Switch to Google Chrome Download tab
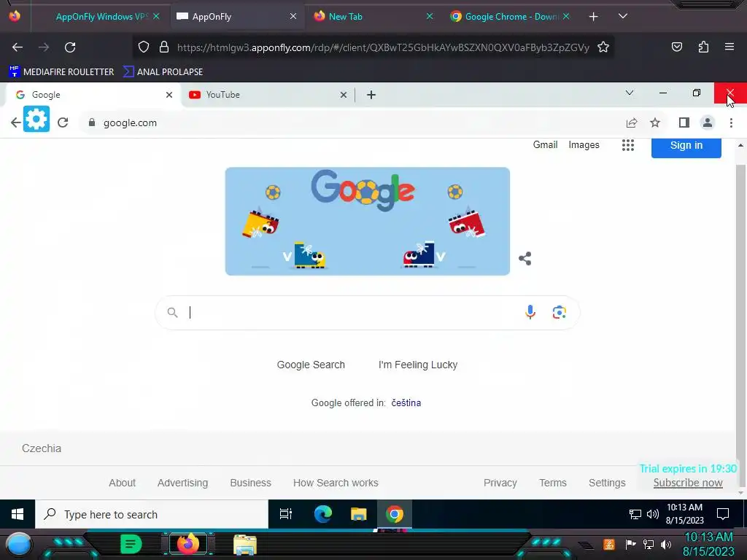Viewport: 747px width, 560px height. tap(511, 17)
